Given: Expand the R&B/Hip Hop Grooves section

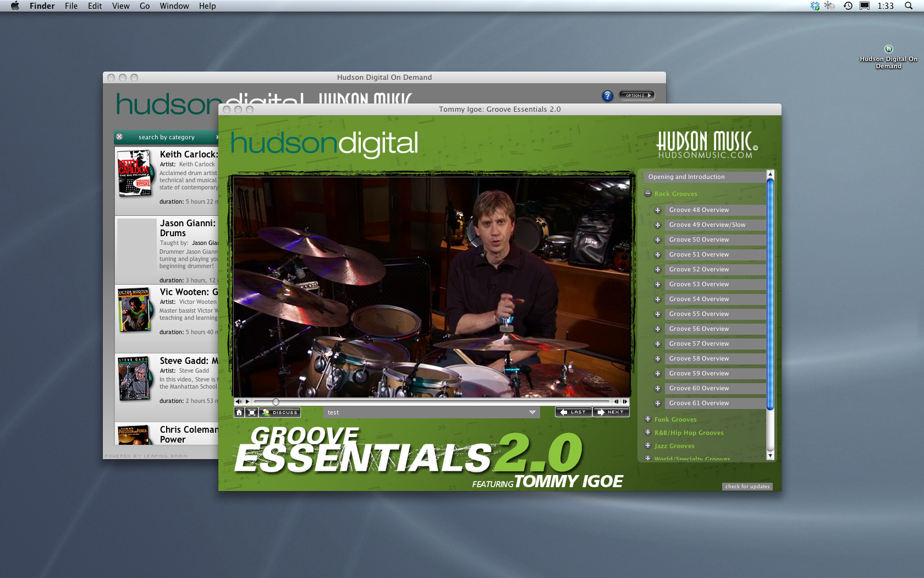Looking at the screenshot, I should tap(648, 432).
